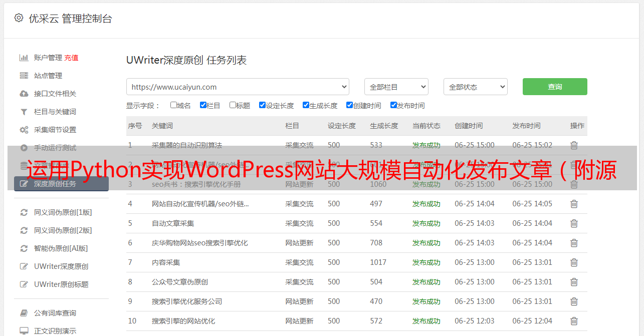The image size is (644, 336).
Task: Toggle the 发布时间 field checkbox
Action: click(393, 105)
